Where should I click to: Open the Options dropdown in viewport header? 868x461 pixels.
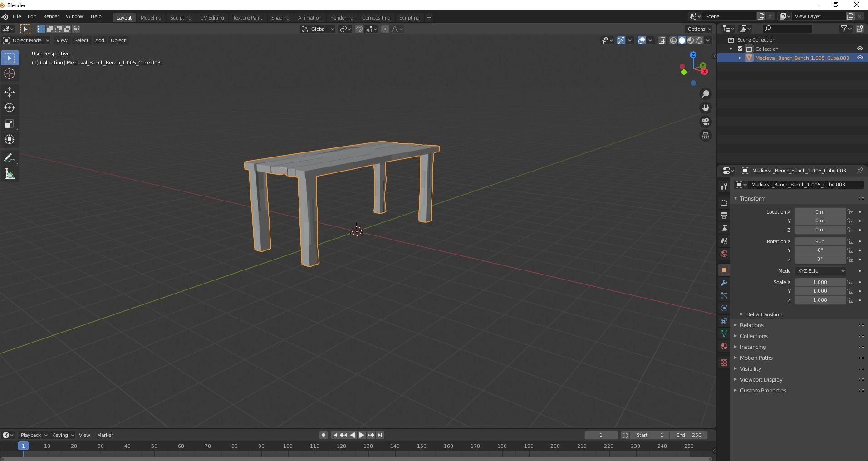[x=699, y=29]
